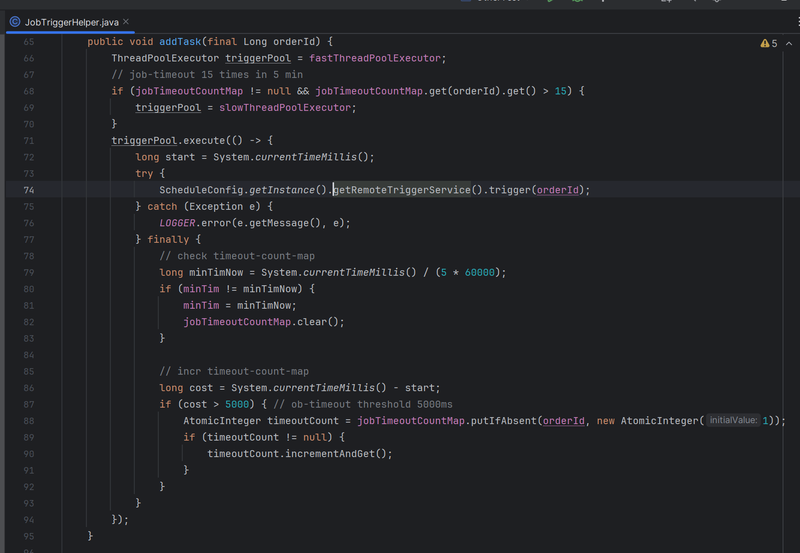Click the 5000 threshold value on line 87
800x553 pixels.
click(237, 405)
